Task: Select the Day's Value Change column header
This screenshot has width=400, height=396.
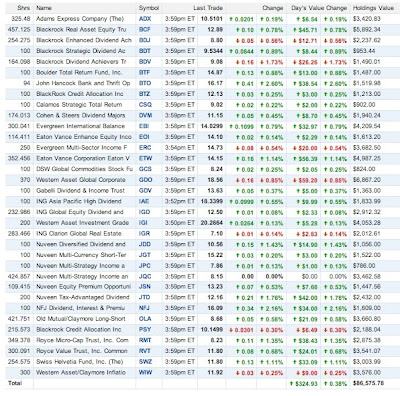Action: click(319, 8)
